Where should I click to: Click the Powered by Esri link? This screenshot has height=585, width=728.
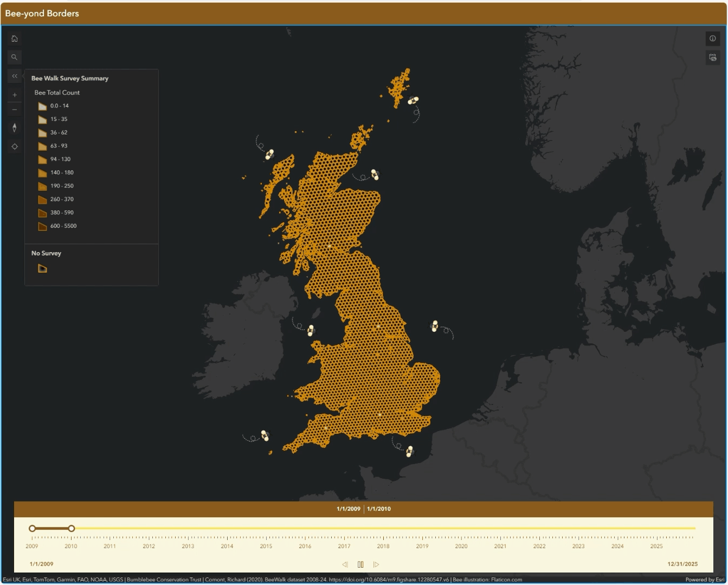pyautogui.click(x=704, y=580)
